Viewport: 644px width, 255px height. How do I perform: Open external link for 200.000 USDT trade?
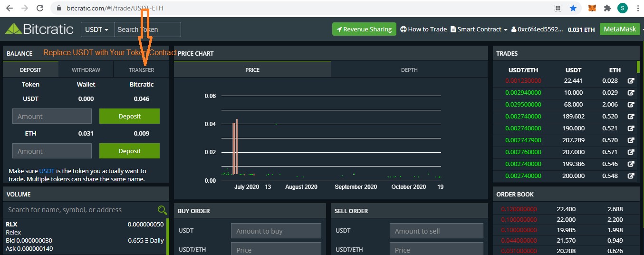[x=631, y=176]
